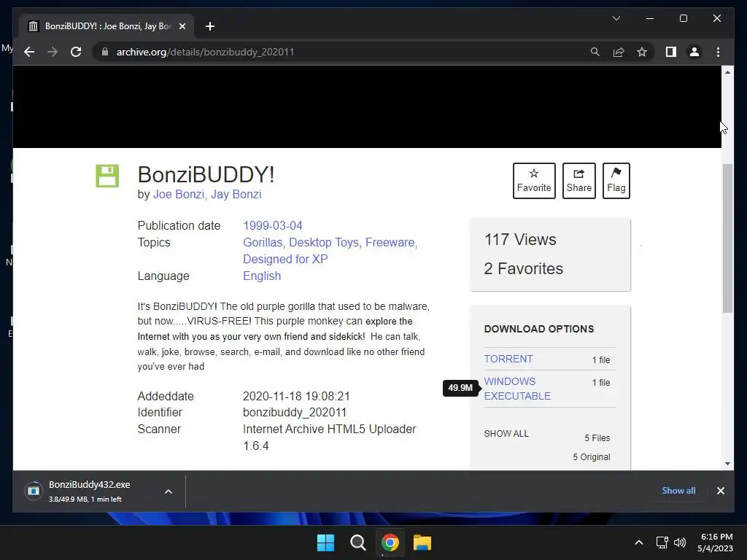Bookmark this page with the star icon
This screenshot has height=560, width=747.
[x=642, y=52]
